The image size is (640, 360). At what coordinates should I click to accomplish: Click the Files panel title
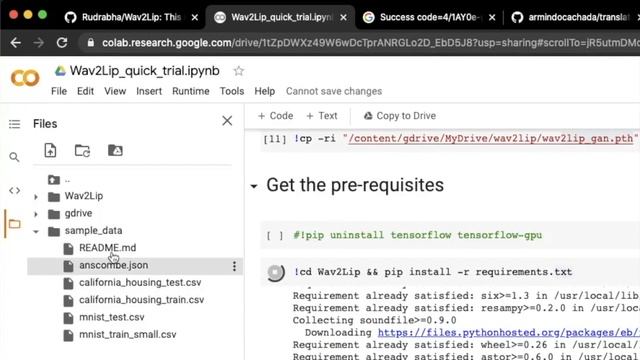[x=45, y=124]
